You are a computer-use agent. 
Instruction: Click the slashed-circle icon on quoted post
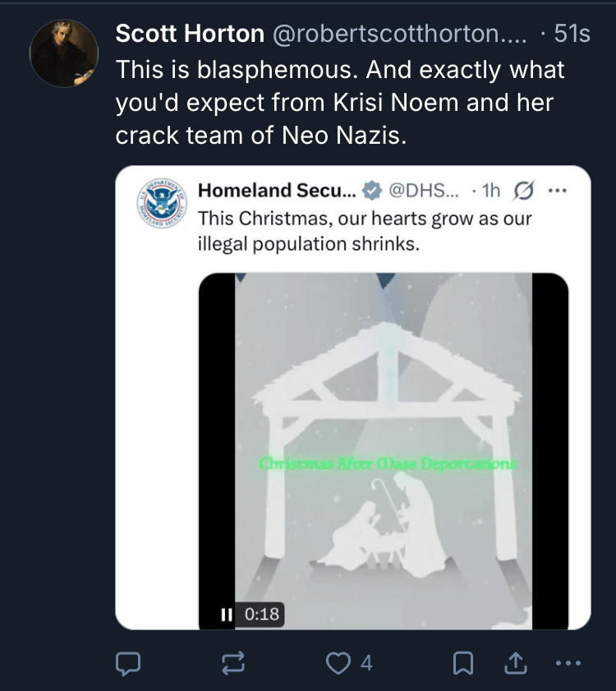[x=521, y=191]
